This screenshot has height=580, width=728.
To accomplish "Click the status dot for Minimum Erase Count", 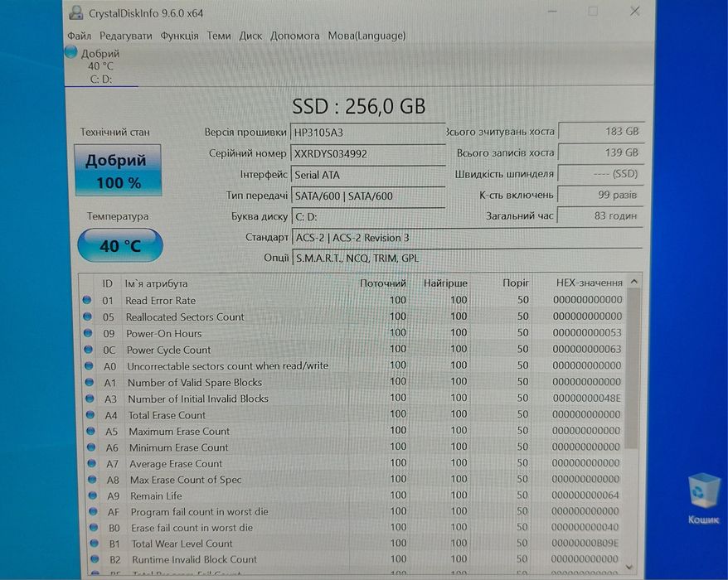I will pyautogui.click(x=91, y=447).
